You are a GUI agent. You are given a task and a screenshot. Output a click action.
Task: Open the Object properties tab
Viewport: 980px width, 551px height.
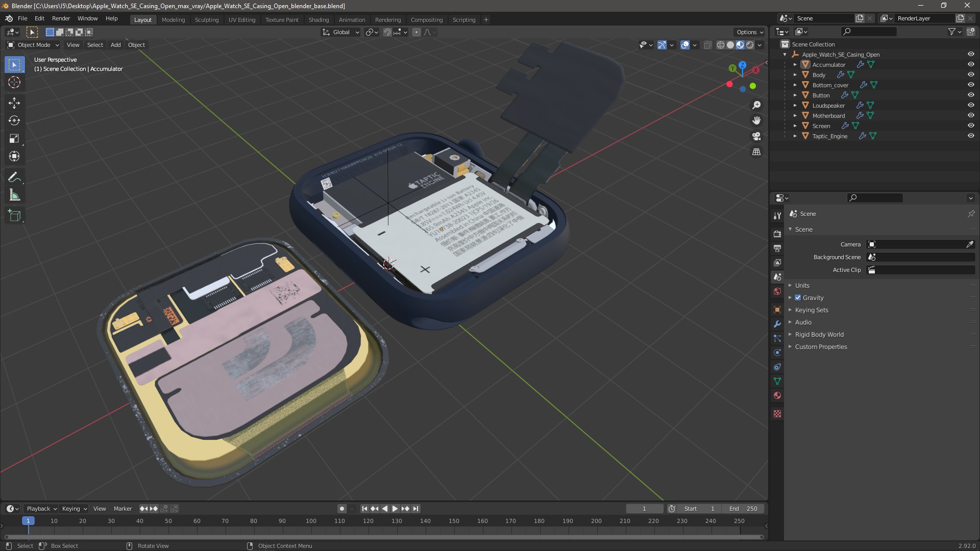click(x=777, y=310)
